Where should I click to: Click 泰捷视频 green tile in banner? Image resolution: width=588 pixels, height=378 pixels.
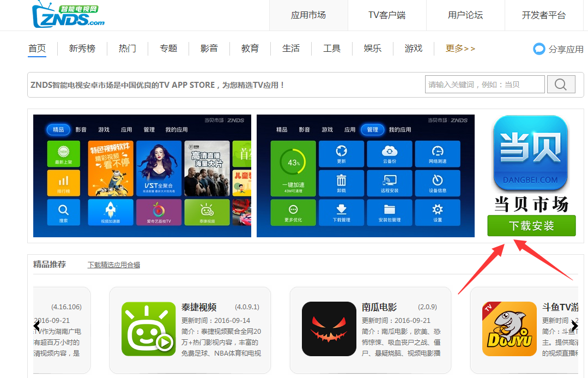point(207,212)
